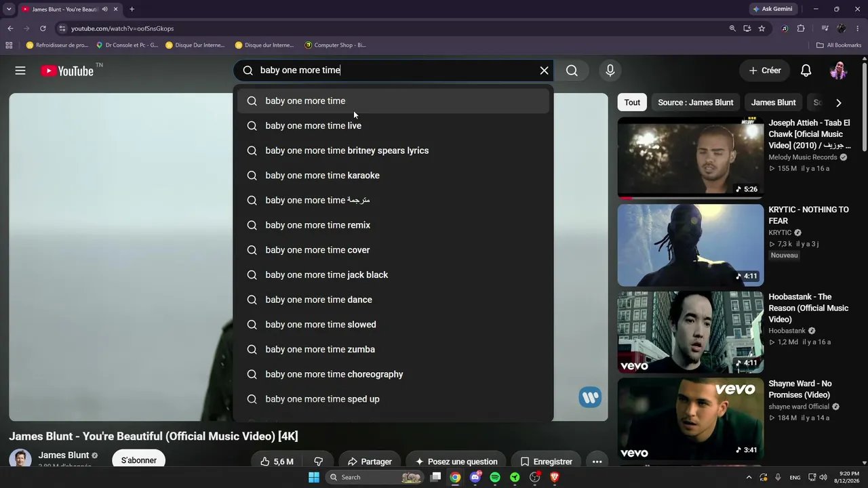Screen dimensions: 868x488
Task: Open Shayne Ward No Promises thumbnail
Action: (x=690, y=419)
